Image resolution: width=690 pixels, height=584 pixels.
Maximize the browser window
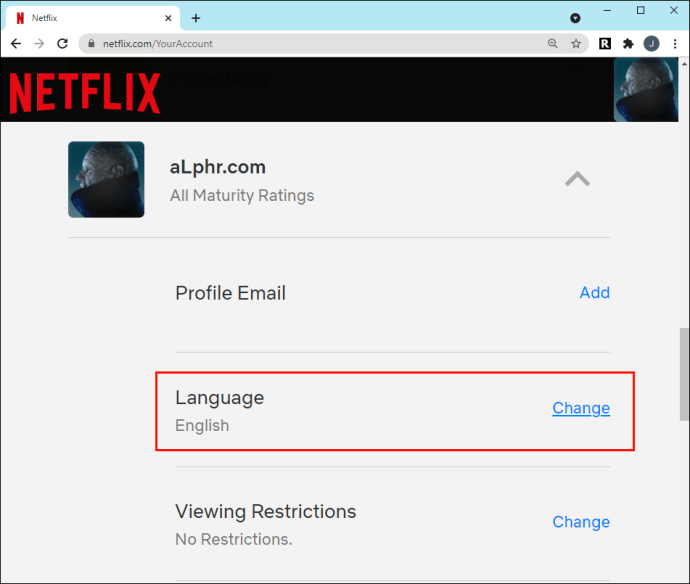641,11
